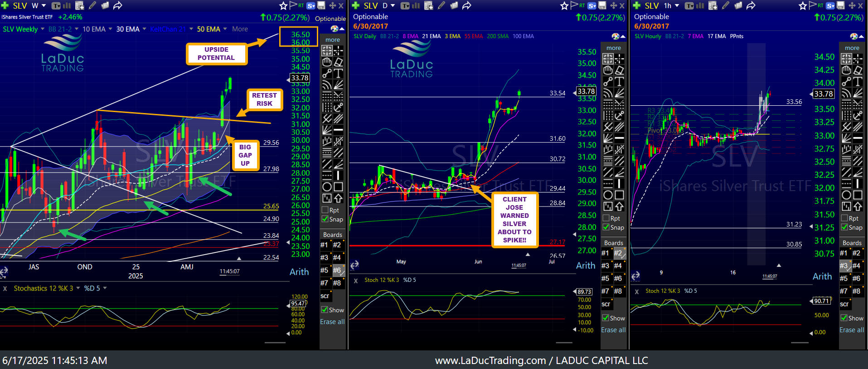The image size is (868, 369).
Task: Toggle Show checkbox in hourly chart toolbar
Action: (844, 318)
